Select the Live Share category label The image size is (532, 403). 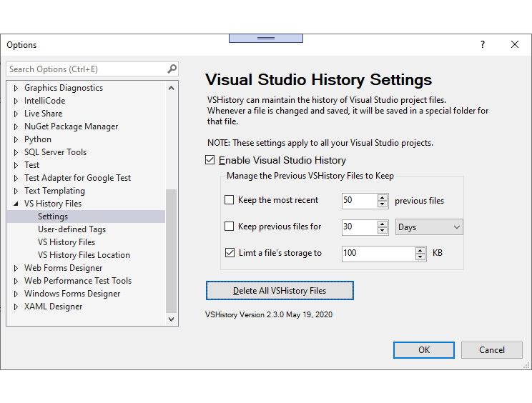(43, 114)
